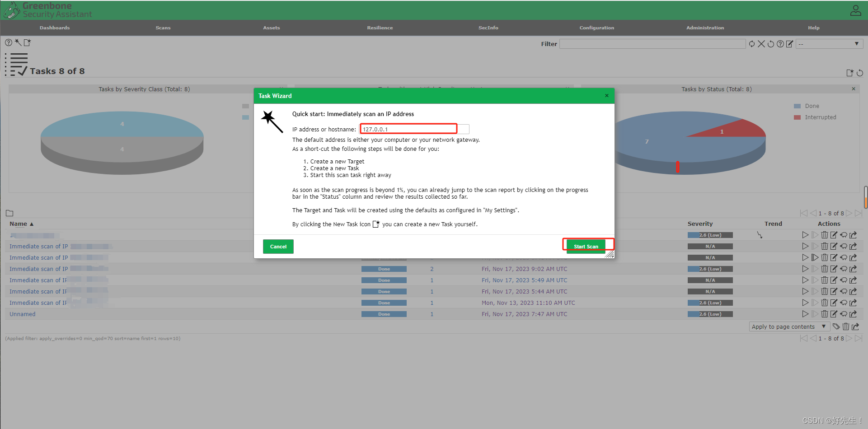868x429 pixels.
Task: Click Cancel in Task Wizard
Action: coord(278,247)
